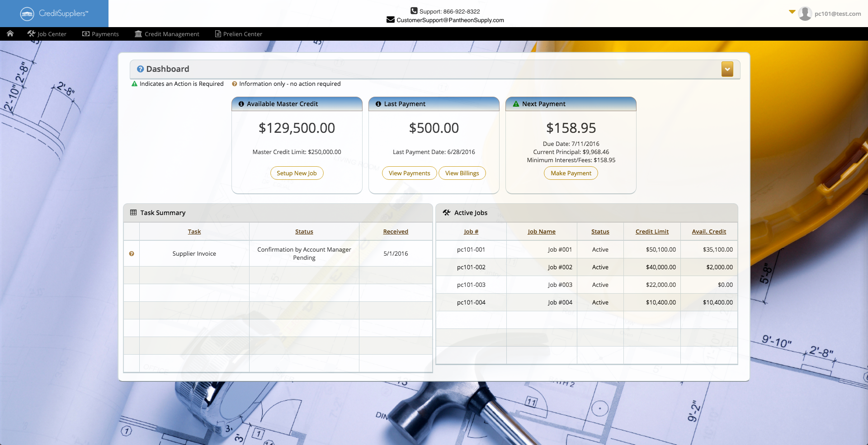
Task: Click the user profile avatar icon
Action: (805, 14)
